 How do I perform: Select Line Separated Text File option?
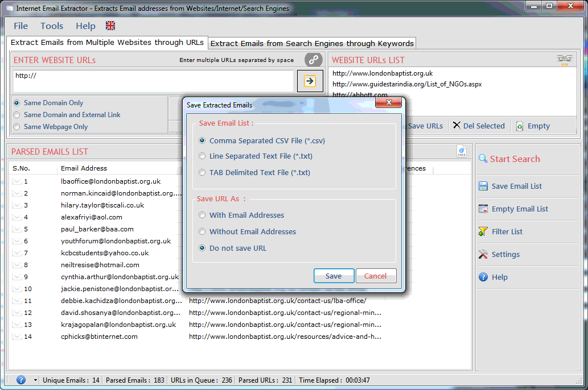pyautogui.click(x=202, y=156)
